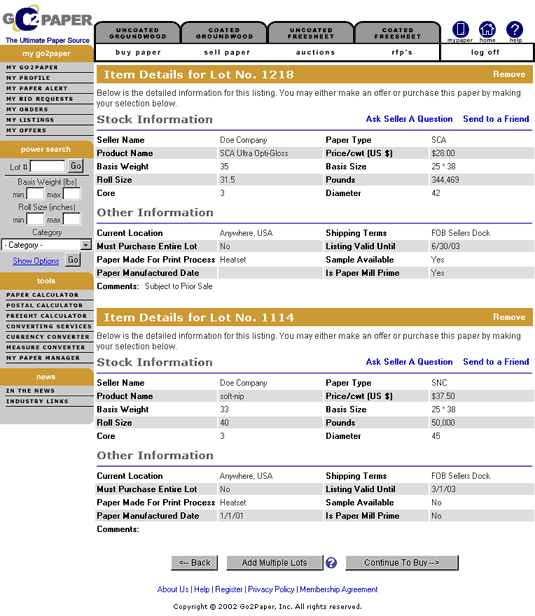Viewport: 535px width, 616px height.
Task: Open My Profile in sidebar
Action: click(x=28, y=78)
